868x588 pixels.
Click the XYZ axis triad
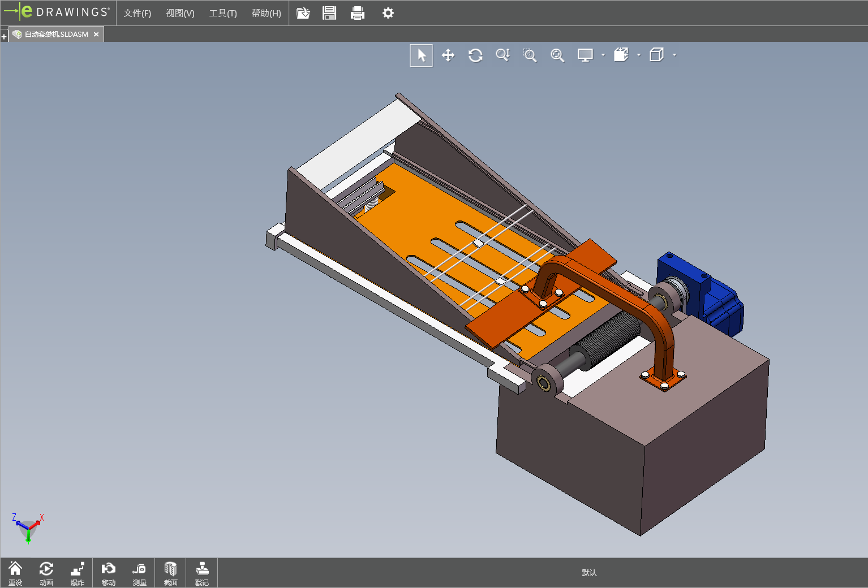click(28, 528)
